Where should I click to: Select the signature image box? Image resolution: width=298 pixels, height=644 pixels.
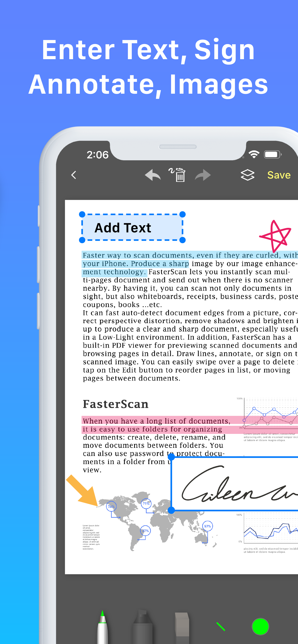click(235, 483)
